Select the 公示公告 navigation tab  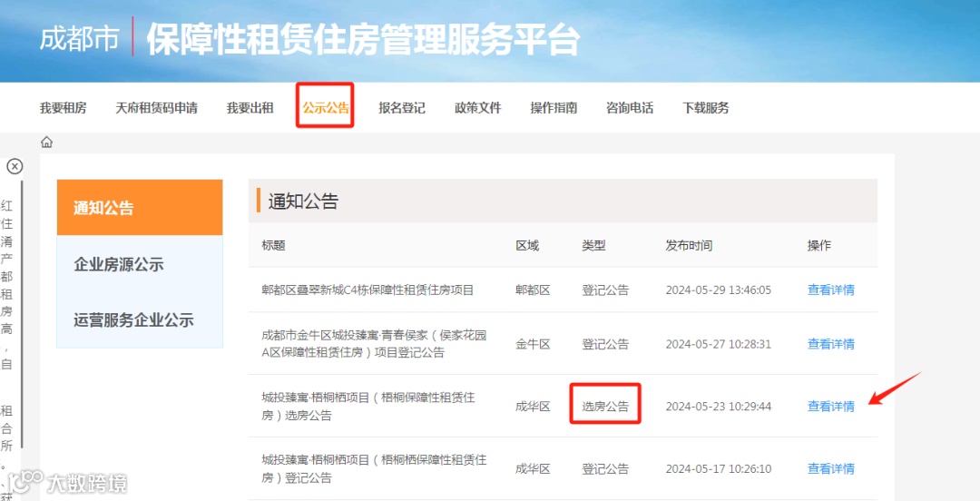pos(326,108)
